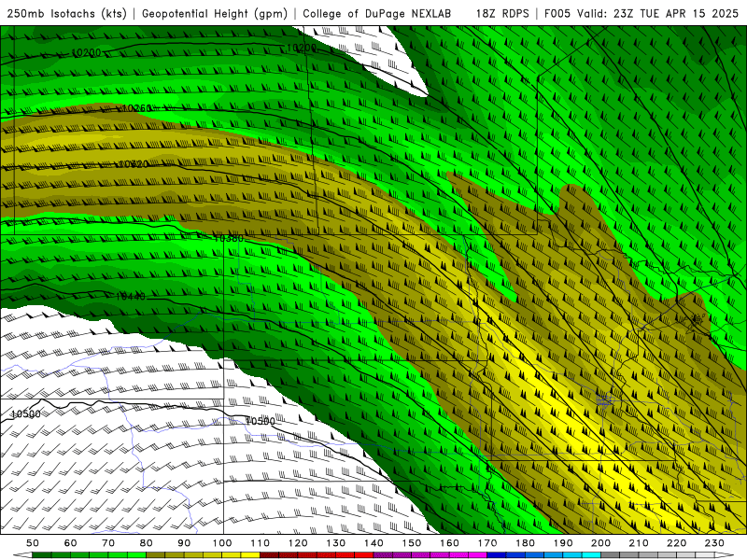Click the 90 kt legend label
The width and height of the screenshot is (747, 560).
(x=184, y=543)
